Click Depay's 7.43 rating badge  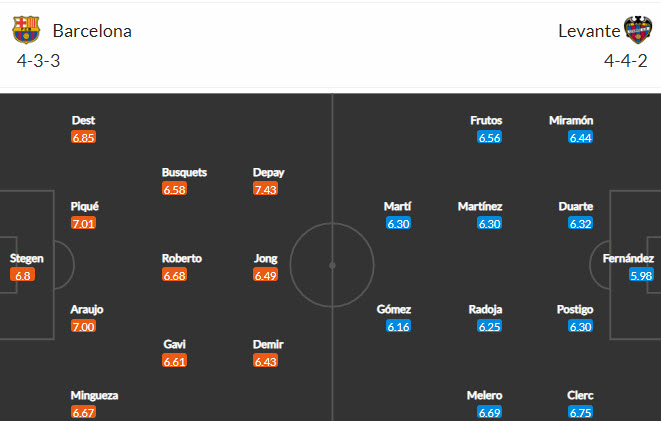point(267,189)
